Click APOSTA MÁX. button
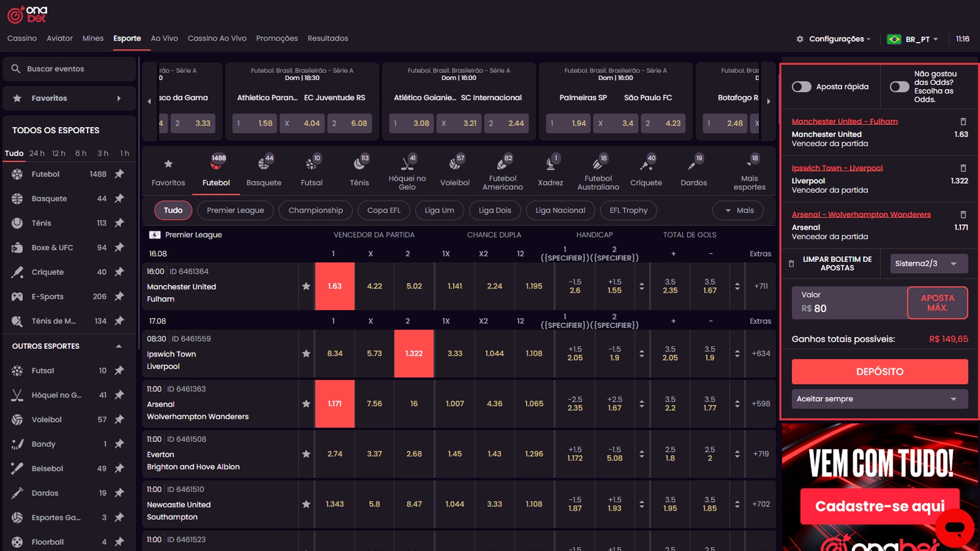 (x=937, y=303)
